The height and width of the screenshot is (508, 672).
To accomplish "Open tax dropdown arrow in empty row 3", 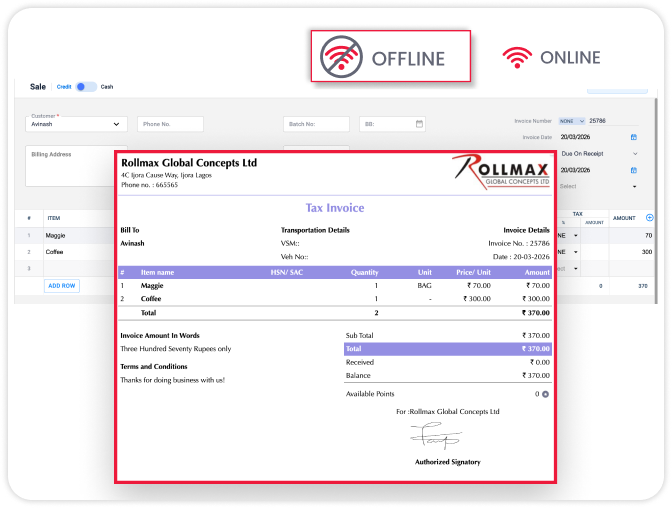I will [x=576, y=269].
